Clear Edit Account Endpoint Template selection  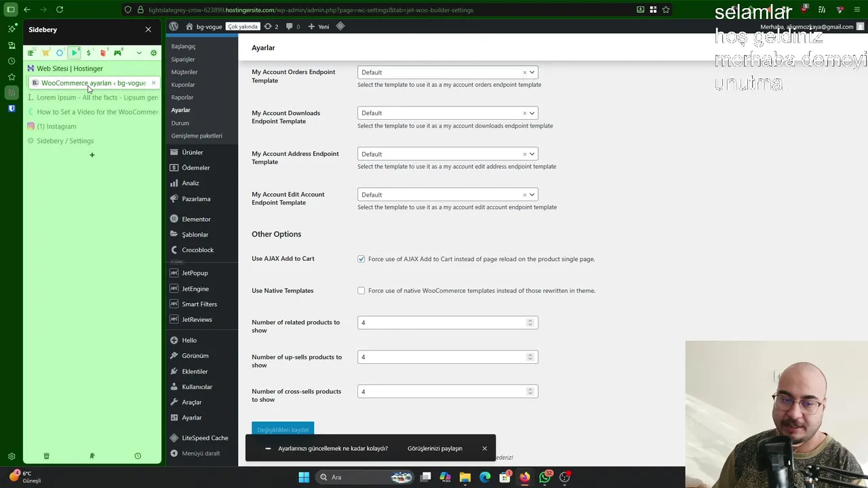click(524, 195)
